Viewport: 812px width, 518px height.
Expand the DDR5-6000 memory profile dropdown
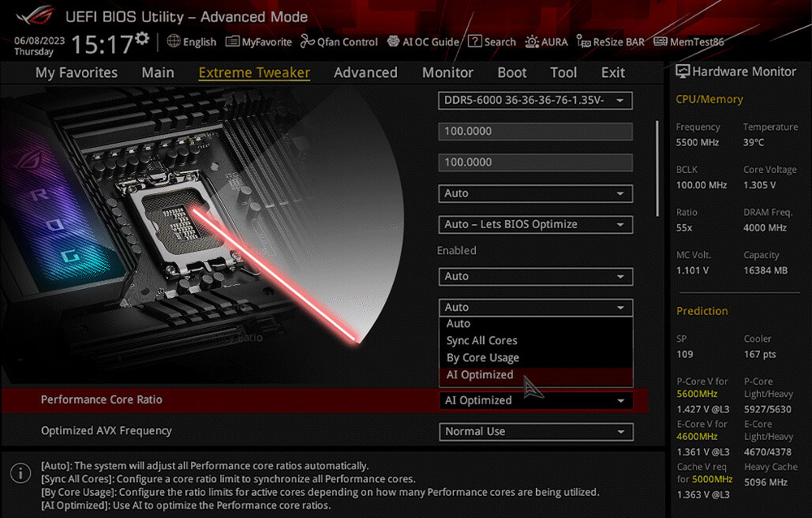coord(535,101)
